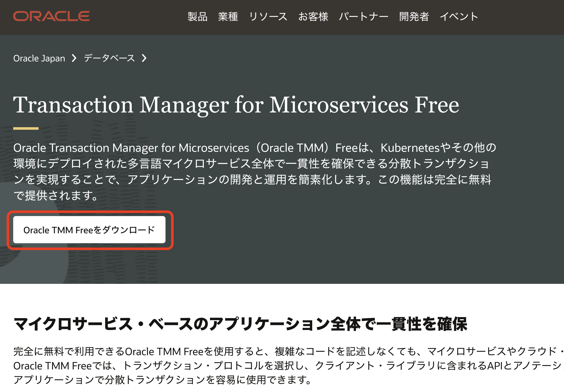This screenshot has height=392, width=564.
Task: Open the 製品 navigation menu
Action: point(197,17)
